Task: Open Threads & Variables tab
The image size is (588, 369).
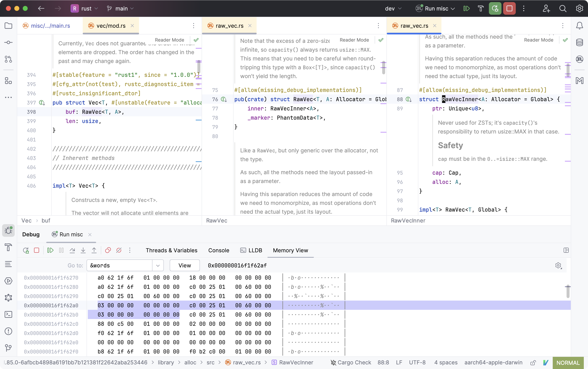Action: pos(171,250)
